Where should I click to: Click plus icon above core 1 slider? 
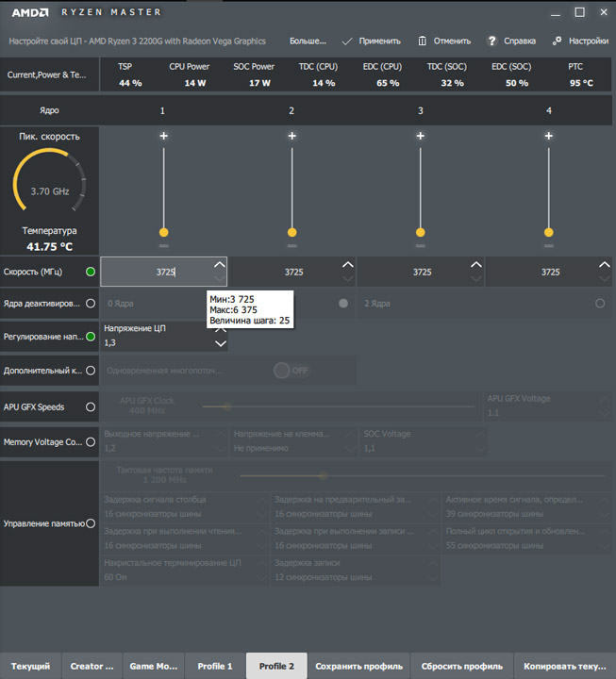164,137
